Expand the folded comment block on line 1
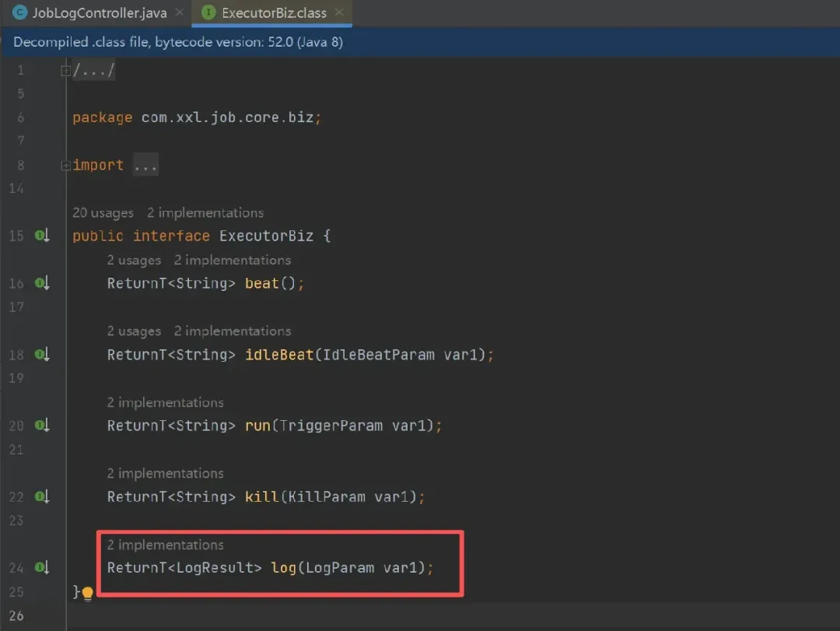The image size is (840, 631). pos(66,71)
